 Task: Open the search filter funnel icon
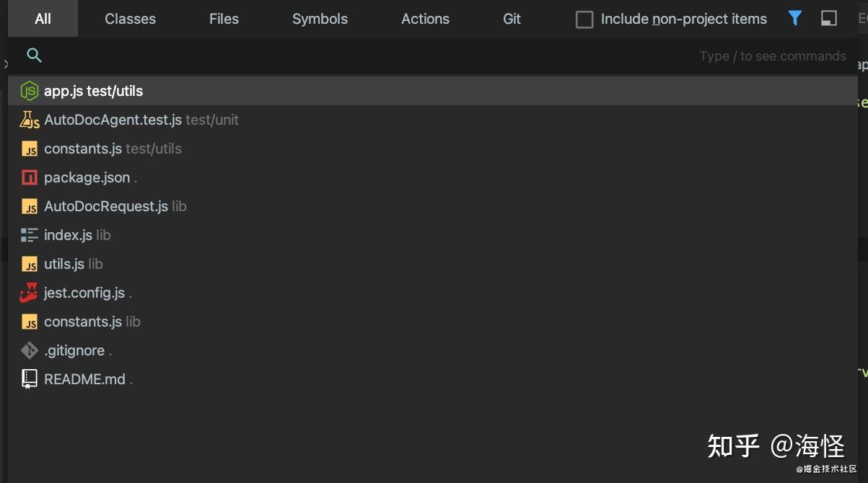point(794,19)
